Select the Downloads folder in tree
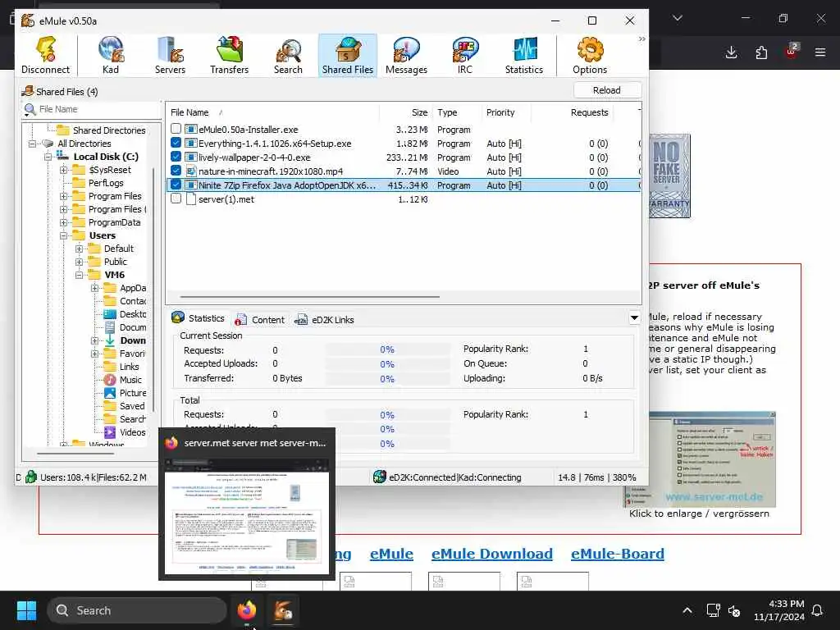Image resolution: width=840 pixels, height=630 pixels. click(132, 340)
